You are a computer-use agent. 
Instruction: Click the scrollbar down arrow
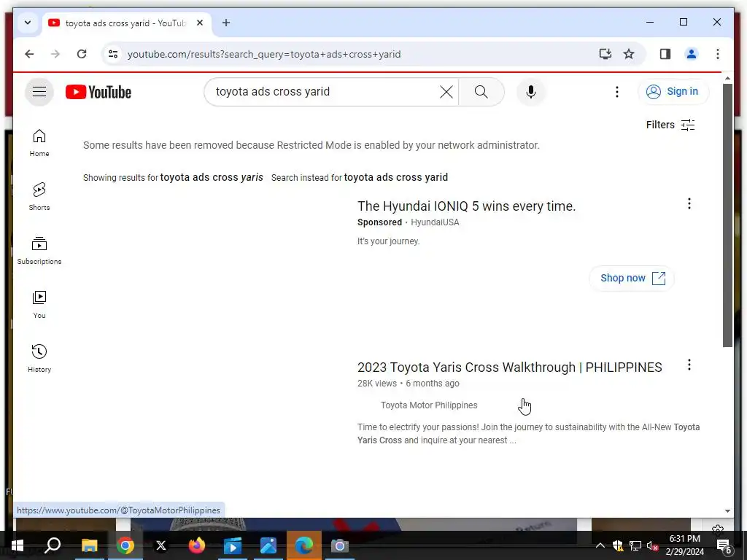click(727, 511)
